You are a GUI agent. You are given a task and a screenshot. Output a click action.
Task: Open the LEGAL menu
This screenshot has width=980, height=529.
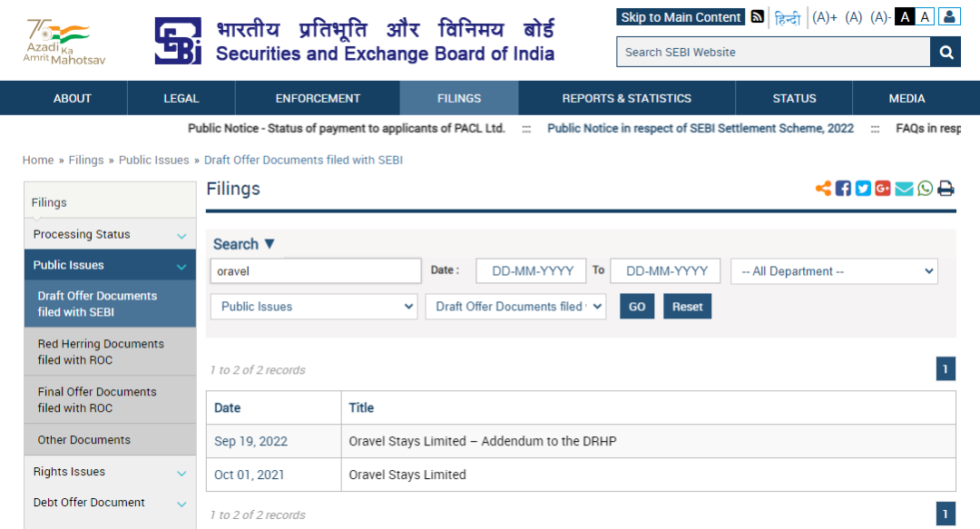pyautogui.click(x=181, y=98)
